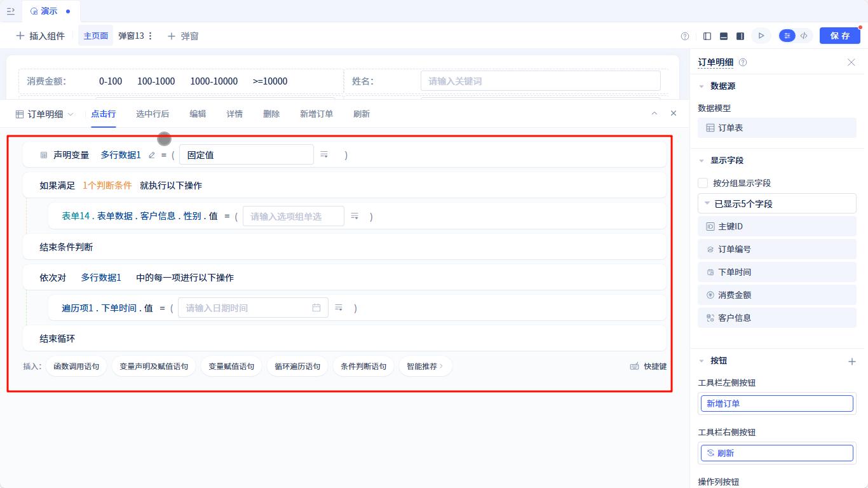The height and width of the screenshot is (488, 868).
Task: Collapse the 数据源 section
Action: (702, 86)
